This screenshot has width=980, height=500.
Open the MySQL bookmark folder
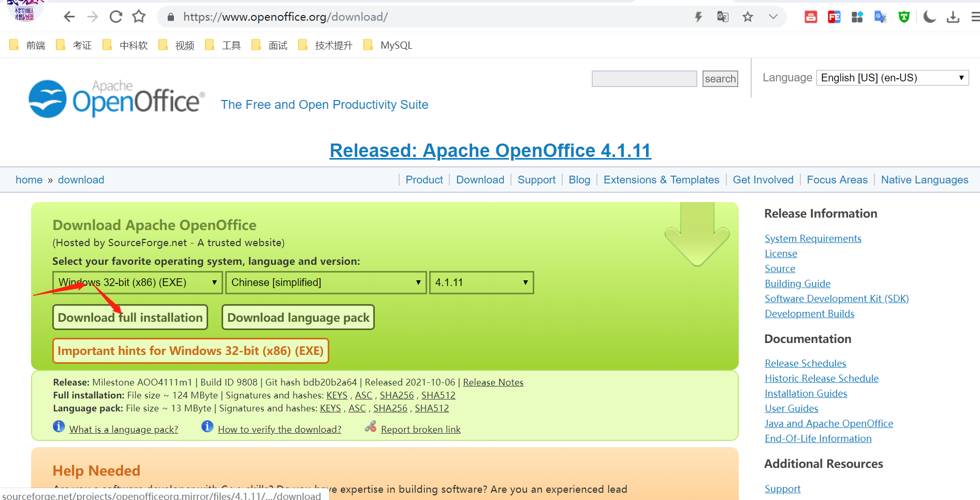click(388, 46)
